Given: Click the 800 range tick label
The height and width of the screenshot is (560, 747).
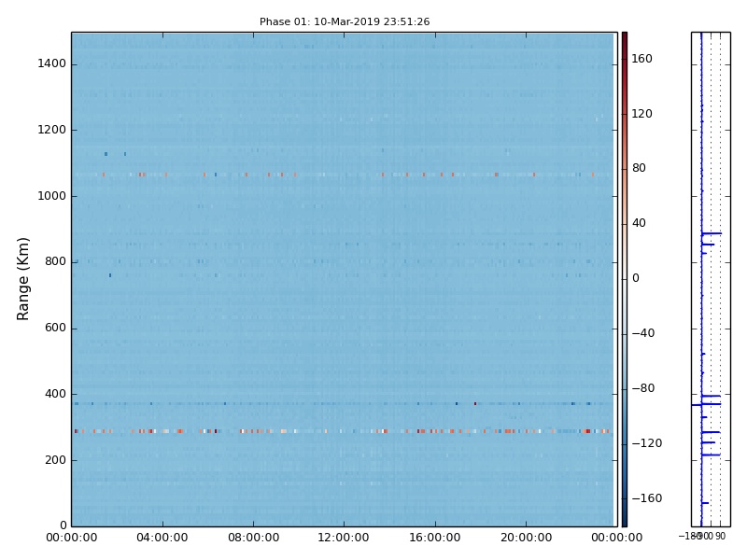Looking at the screenshot, I should pos(55,261).
